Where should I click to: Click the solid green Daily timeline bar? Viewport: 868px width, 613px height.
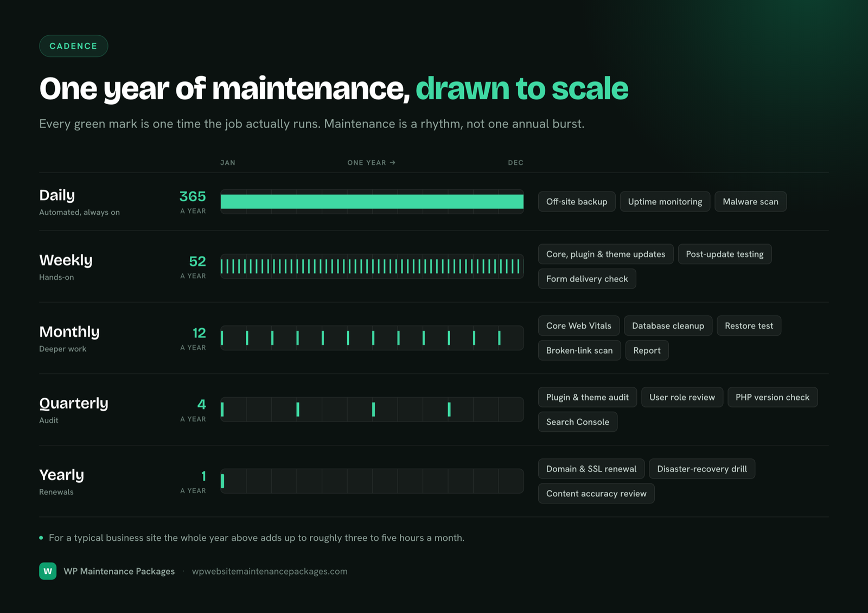(x=372, y=202)
